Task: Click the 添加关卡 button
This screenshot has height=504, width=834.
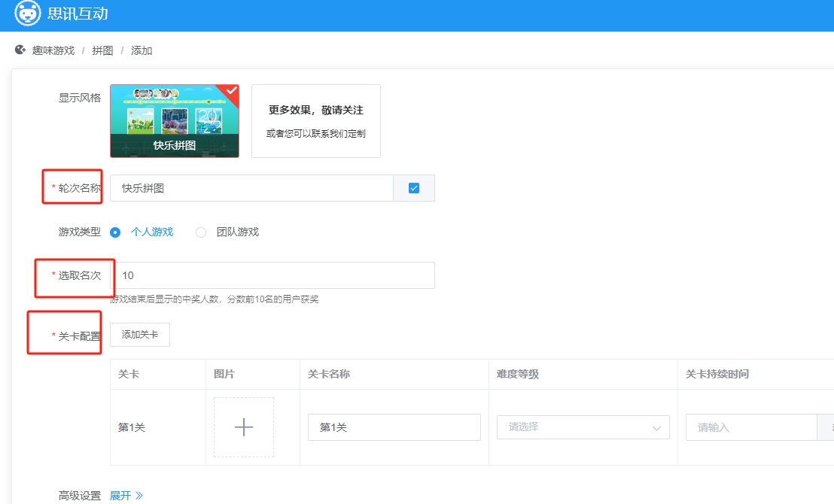Action: (x=140, y=335)
